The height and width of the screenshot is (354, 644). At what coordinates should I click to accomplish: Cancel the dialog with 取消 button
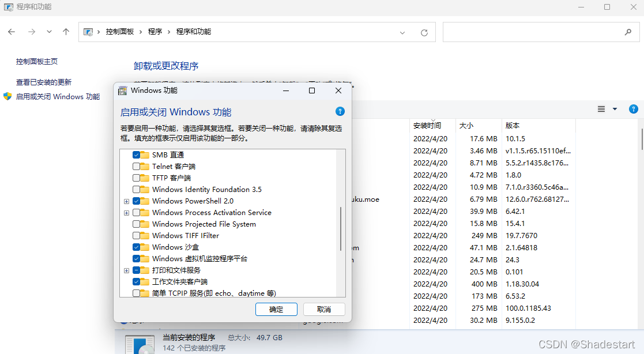(x=324, y=309)
